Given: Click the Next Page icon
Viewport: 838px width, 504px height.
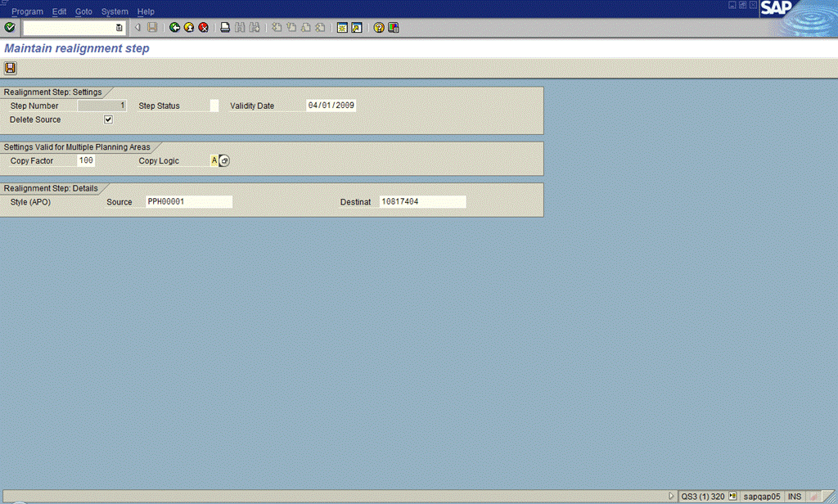Looking at the screenshot, I should [306, 27].
